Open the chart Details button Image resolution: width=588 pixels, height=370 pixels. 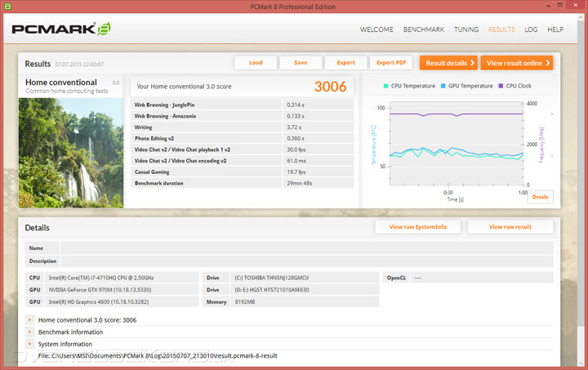coord(540,197)
